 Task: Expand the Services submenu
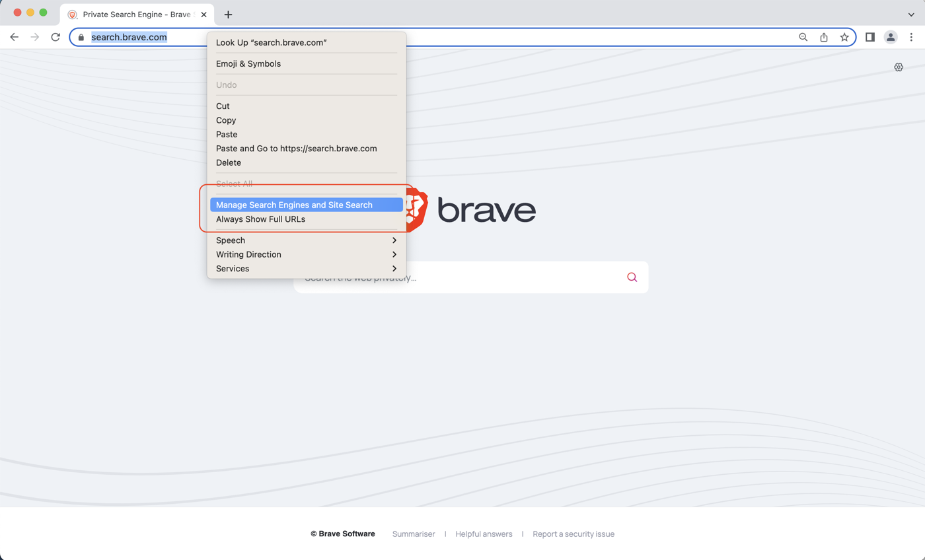pos(306,269)
